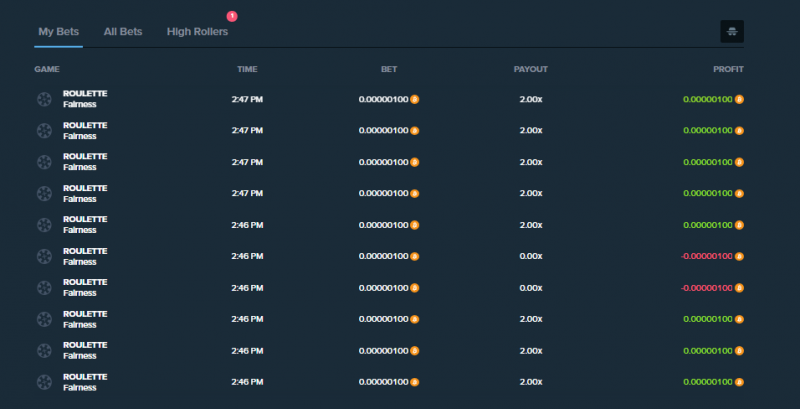Image resolution: width=800 pixels, height=409 pixels.
Task: Click roulette wheel icon in the topmost bet row
Action: (x=44, y=99)
